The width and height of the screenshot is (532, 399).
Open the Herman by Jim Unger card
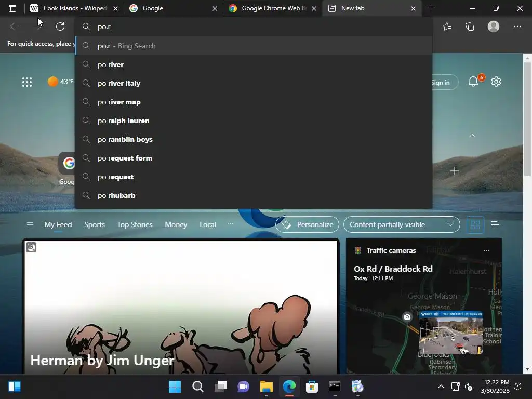(181, 307)
